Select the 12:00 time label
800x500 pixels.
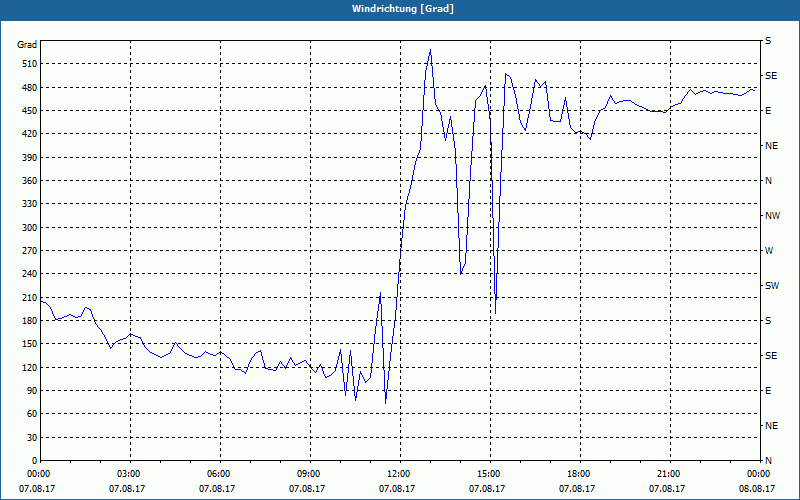401,474
